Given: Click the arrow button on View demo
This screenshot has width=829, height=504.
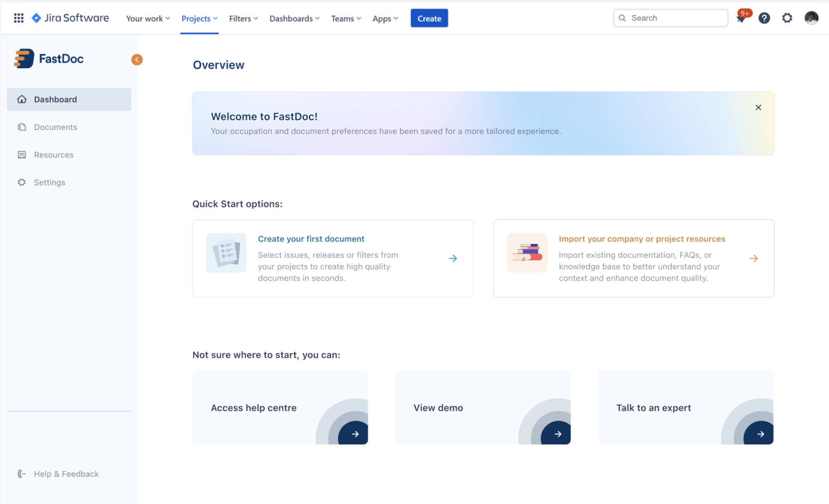Looking at the screenshot, I should 558,434.
